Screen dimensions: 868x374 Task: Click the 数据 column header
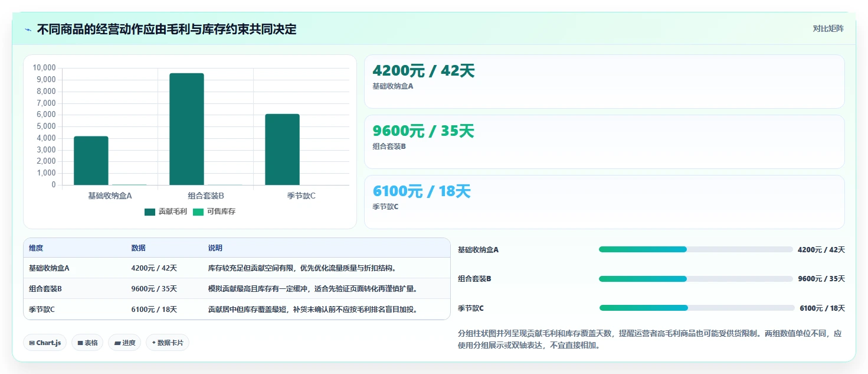(138, 248)
